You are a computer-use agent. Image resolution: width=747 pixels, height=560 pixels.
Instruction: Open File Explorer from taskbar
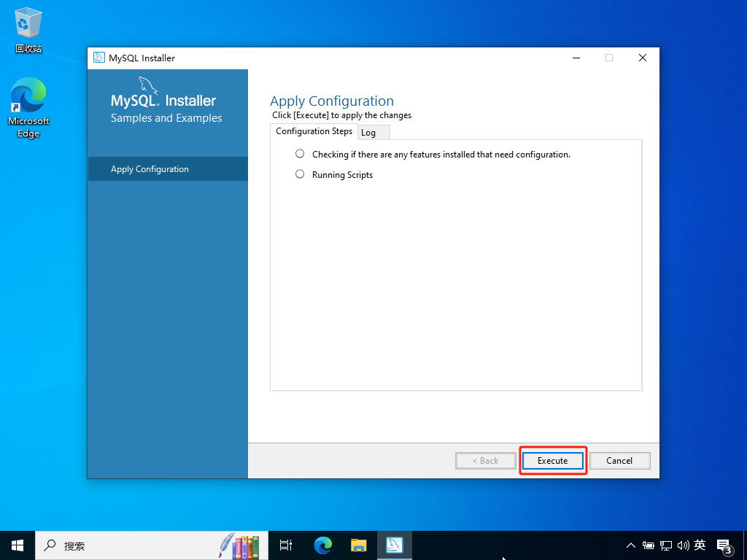point(358,545)
